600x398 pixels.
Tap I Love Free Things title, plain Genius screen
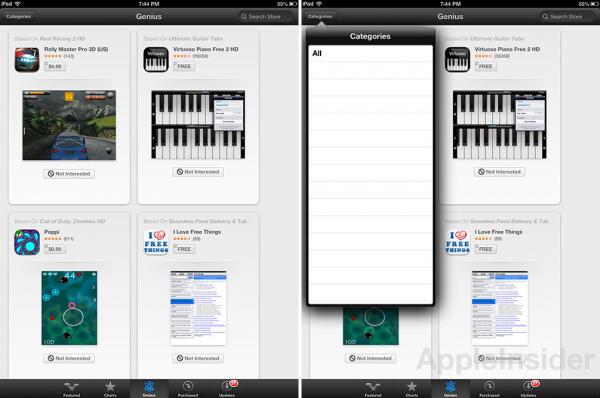click(197, 232)
